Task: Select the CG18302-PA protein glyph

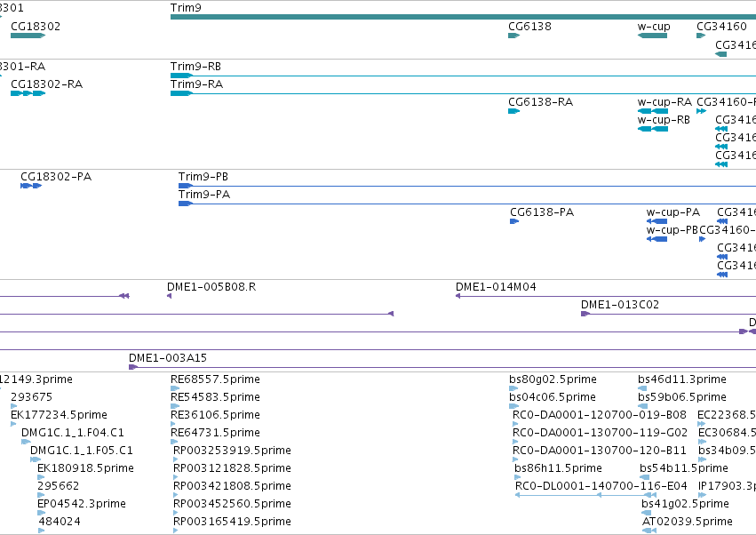Action: (31, 186)
